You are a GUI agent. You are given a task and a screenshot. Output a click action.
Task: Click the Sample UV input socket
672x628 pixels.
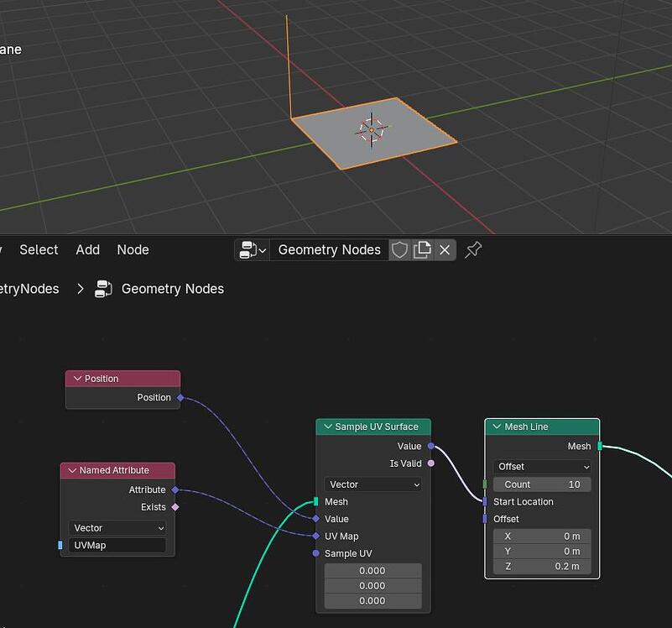tap(315, 553)
